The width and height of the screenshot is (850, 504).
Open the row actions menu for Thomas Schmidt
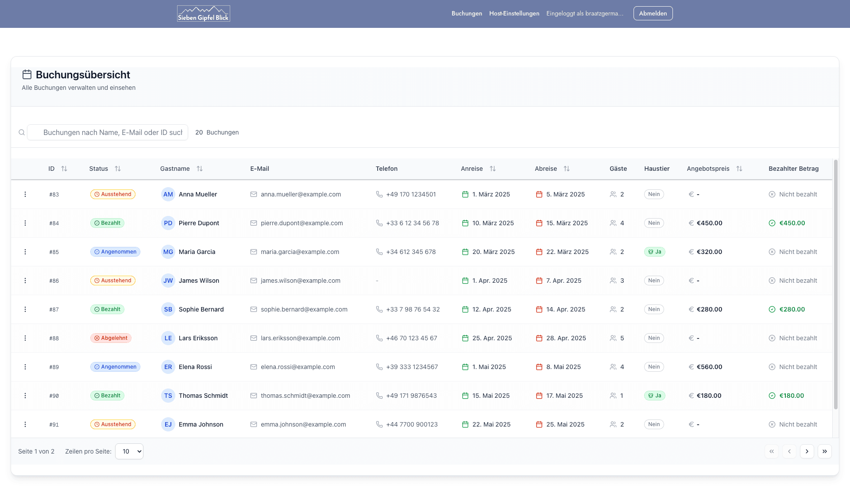25,396
